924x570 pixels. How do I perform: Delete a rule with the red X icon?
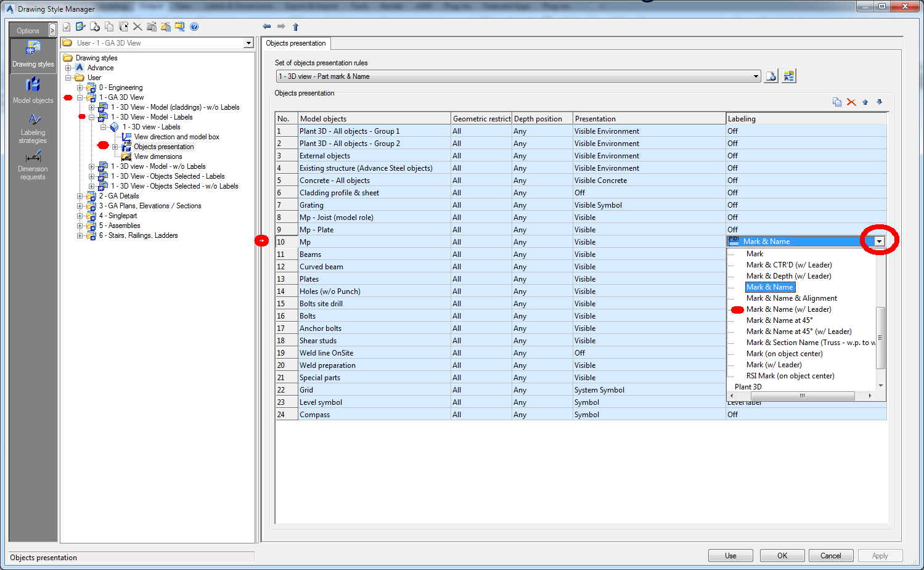point(851,102)
